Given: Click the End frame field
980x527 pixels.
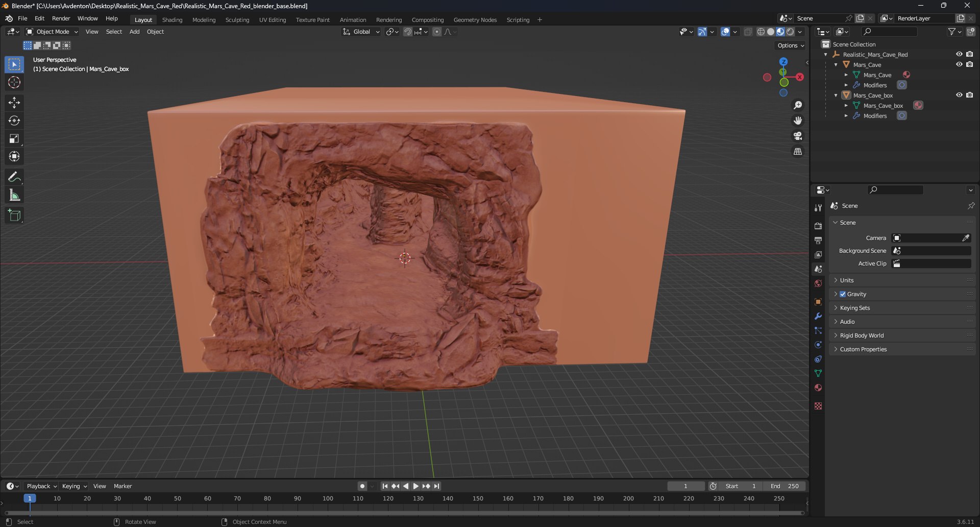Looking at the screenshot, I should pyautogui.click(x=785, y=486).
